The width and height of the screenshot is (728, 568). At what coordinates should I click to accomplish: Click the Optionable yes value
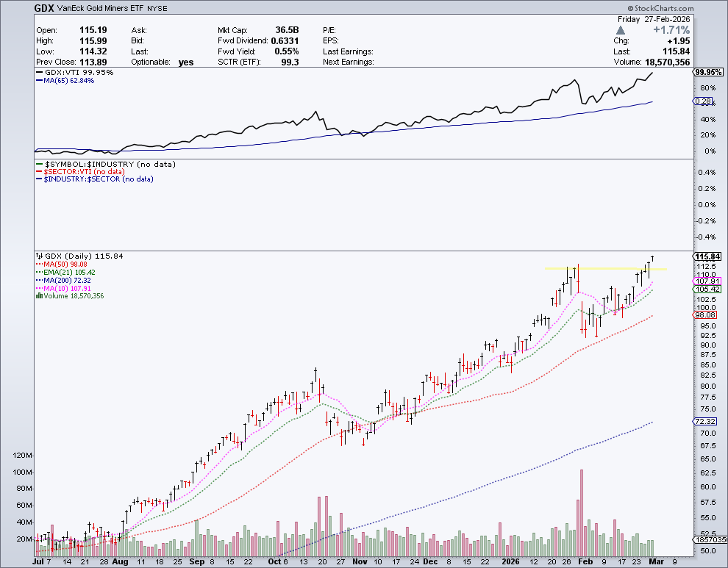[186, 62]
